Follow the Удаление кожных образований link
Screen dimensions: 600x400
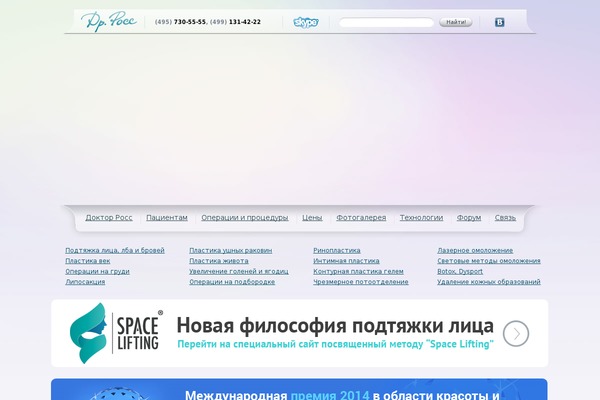coord(489,282)
